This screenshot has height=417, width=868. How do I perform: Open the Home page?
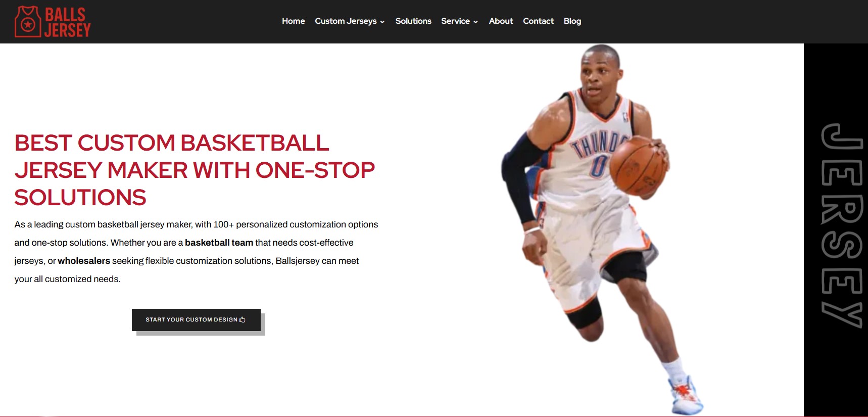[293, 21]
